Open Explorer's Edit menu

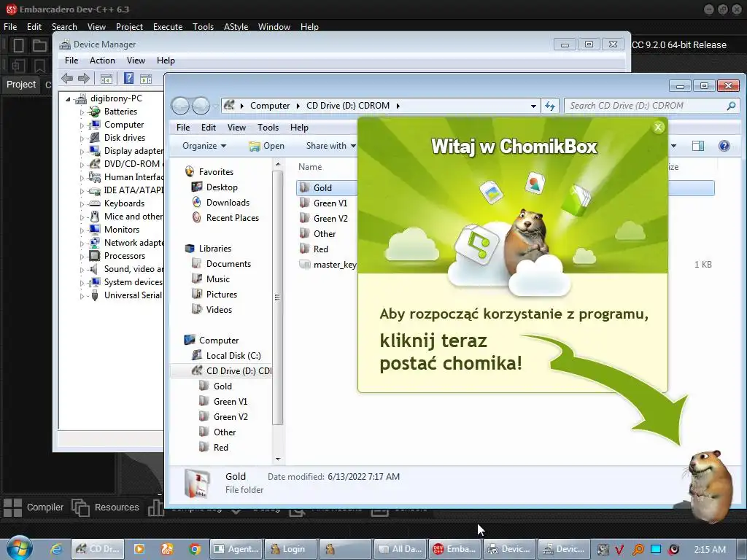(208, 128)
